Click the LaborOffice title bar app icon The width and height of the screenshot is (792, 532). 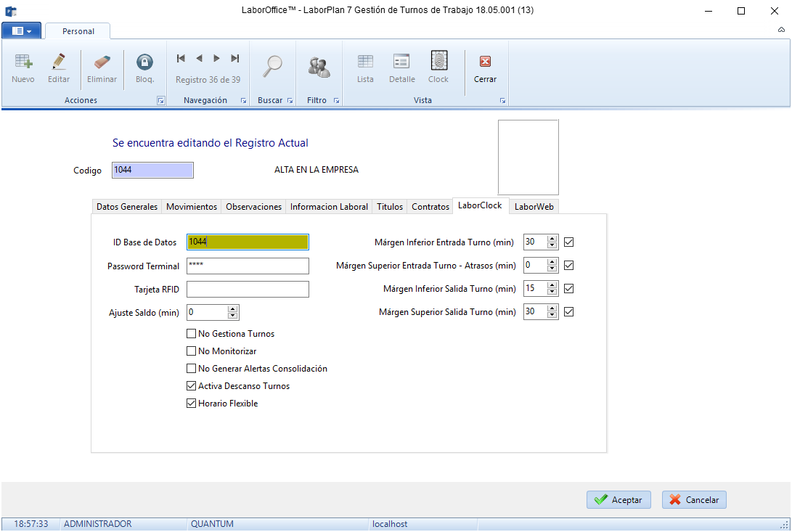click(11, 11)
